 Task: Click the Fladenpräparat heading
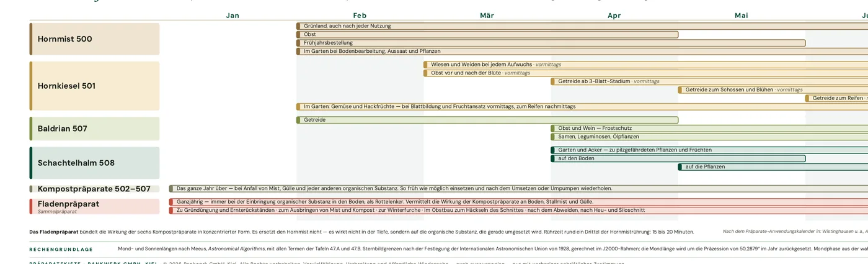[x=68, y=204]
